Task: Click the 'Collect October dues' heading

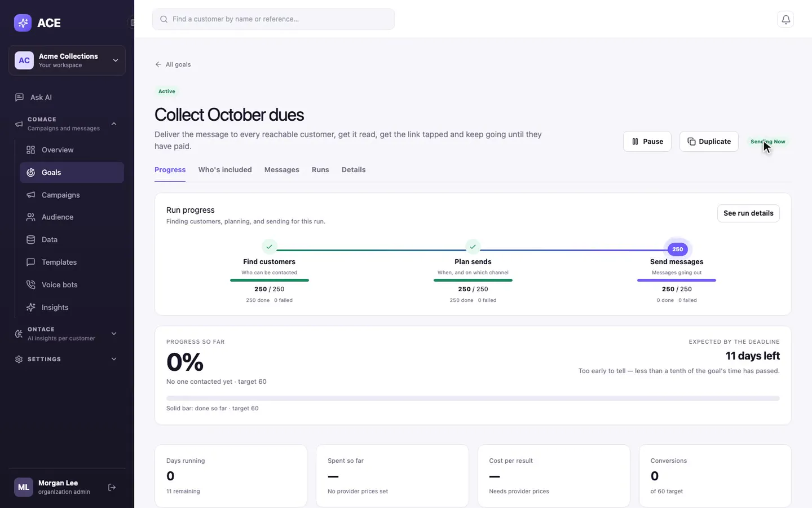Action: click(x=229, y=115)
